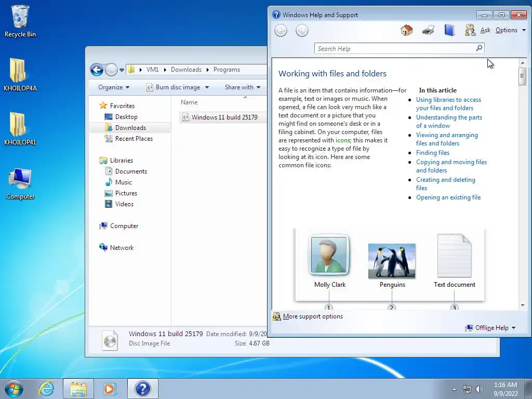
Task: Go to Help and Support home page
Action: point(406,30)
